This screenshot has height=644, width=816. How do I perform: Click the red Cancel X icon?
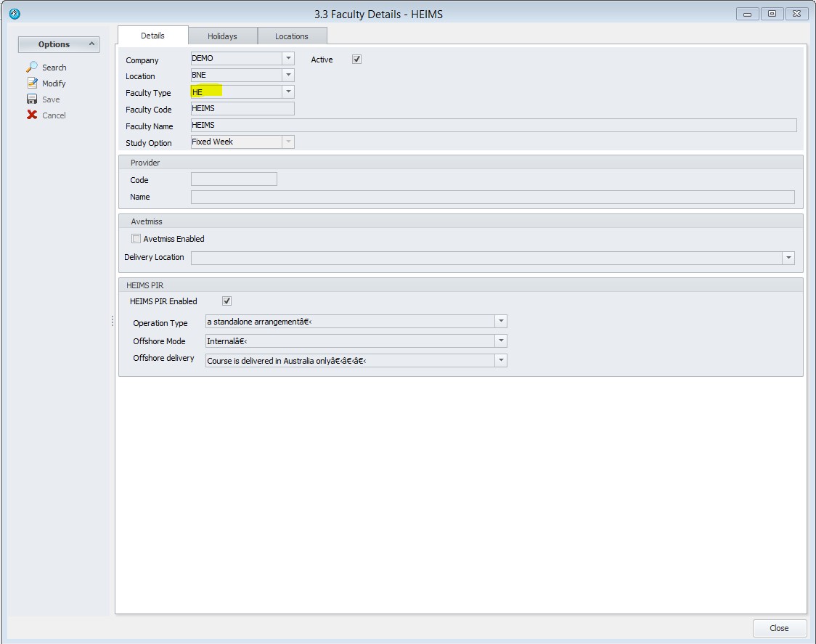click(32, 115)
